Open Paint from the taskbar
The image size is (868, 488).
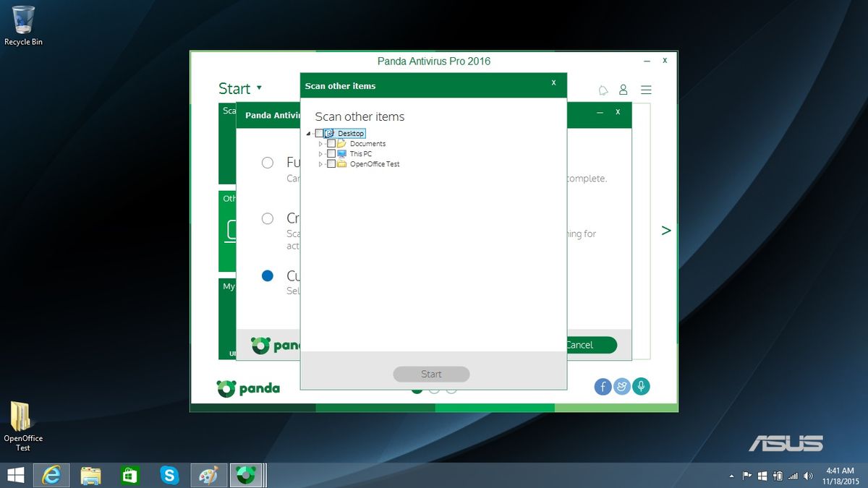pos(208,475)
